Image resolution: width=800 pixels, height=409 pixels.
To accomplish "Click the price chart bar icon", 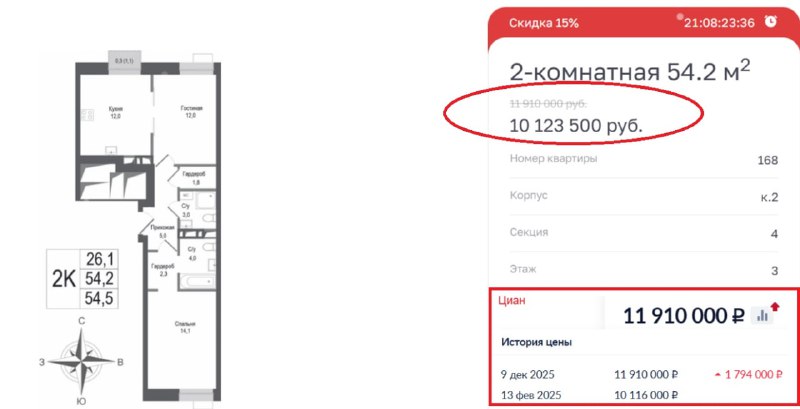I will (x=763, y=315).
